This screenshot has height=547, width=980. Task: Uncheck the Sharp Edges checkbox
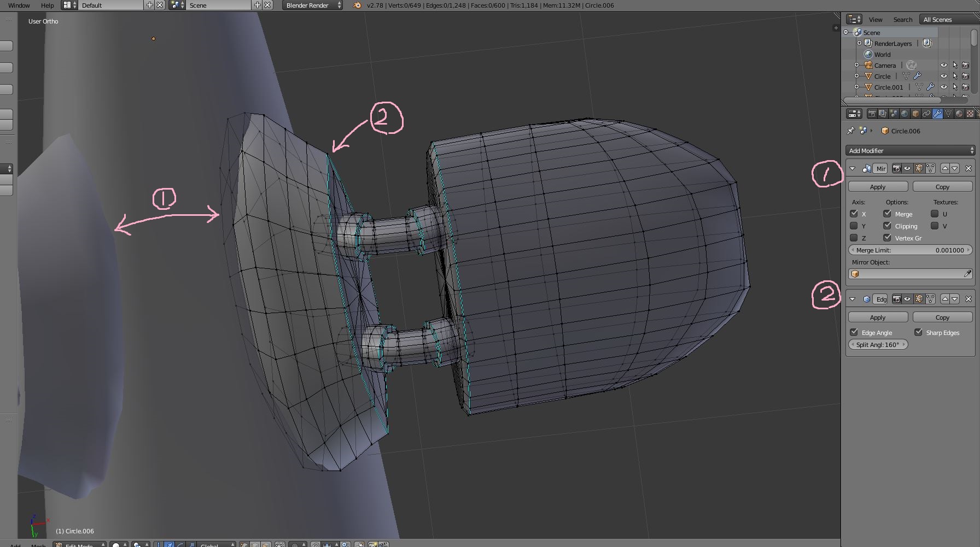point(918,332)
